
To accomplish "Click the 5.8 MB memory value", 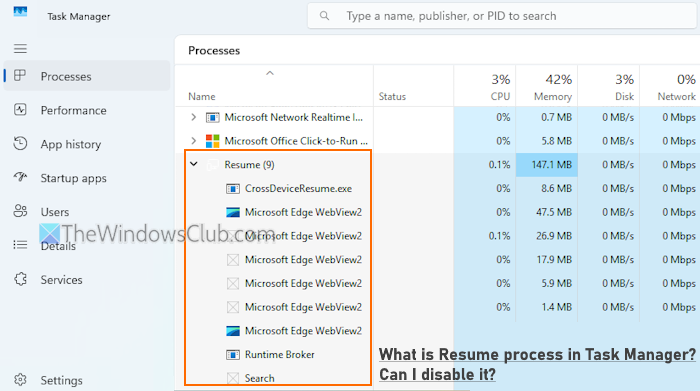I will coord(556,141).
